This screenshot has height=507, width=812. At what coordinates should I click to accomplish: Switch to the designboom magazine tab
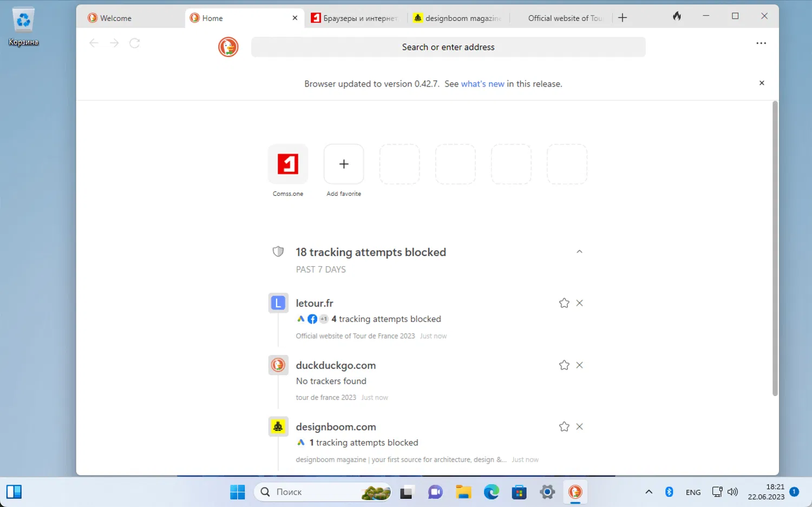[458, 18]
